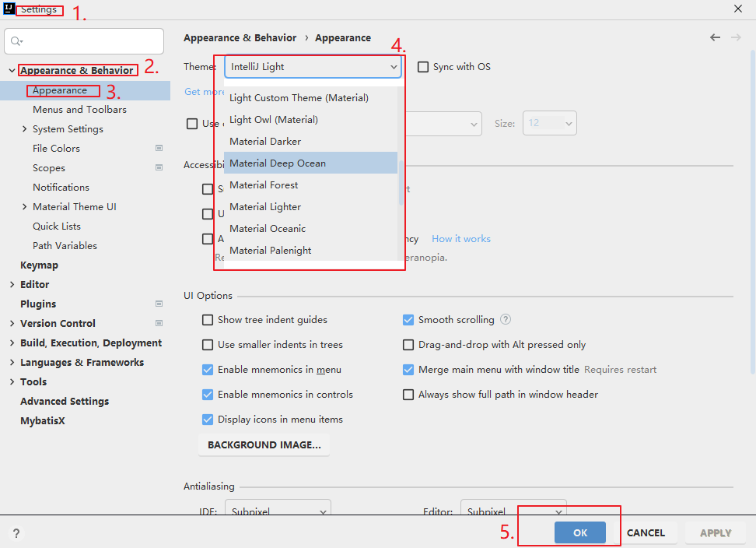This screenshot has height=548, width=756.
Task: Uncheck Enable mnemonics in controls
Action: (208, 395)
